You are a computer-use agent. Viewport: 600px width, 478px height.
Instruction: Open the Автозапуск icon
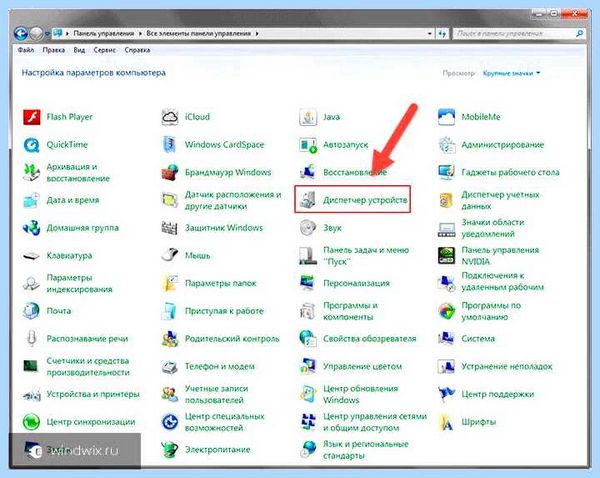(308, 145)
